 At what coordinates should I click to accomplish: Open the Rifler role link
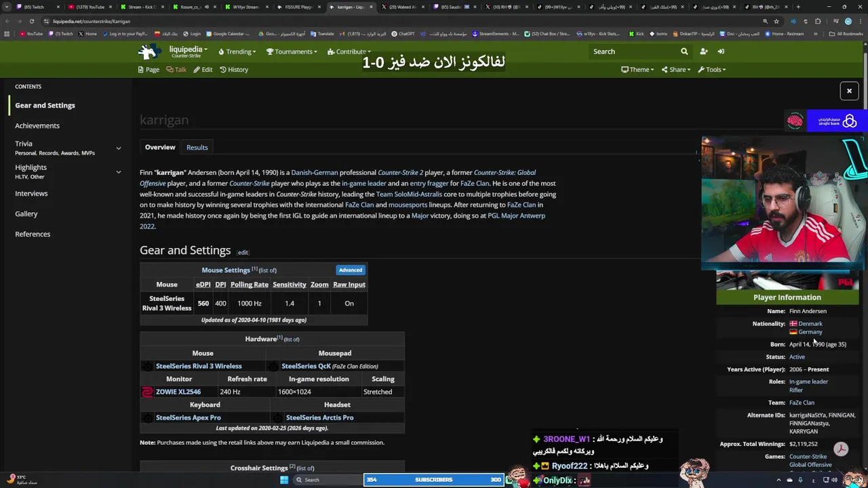click(796, 390)
